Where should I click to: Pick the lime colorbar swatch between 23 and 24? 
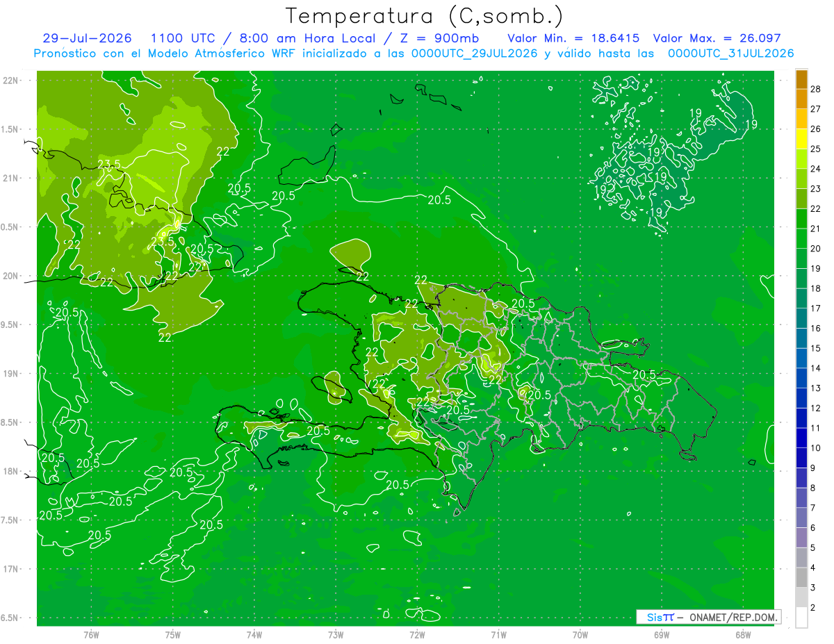pyautogui.click(x=801, y=179)
